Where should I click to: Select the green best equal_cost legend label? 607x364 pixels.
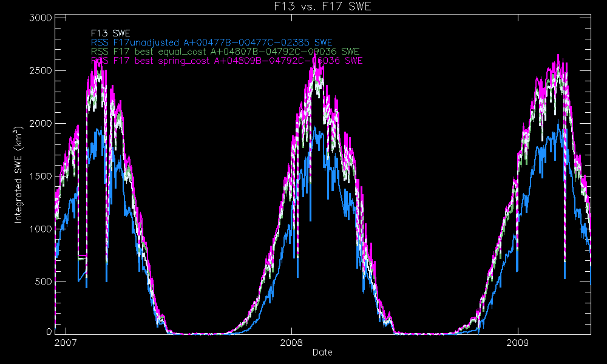225,52
